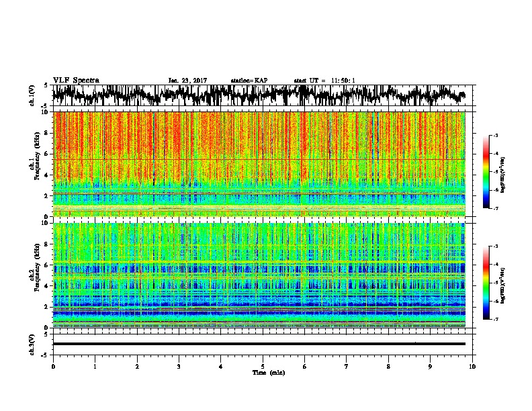Viewport: 532px width, 411px height.
Task: Click the ch.2 blue-green spectrogram panel
Action: point(259,275)
